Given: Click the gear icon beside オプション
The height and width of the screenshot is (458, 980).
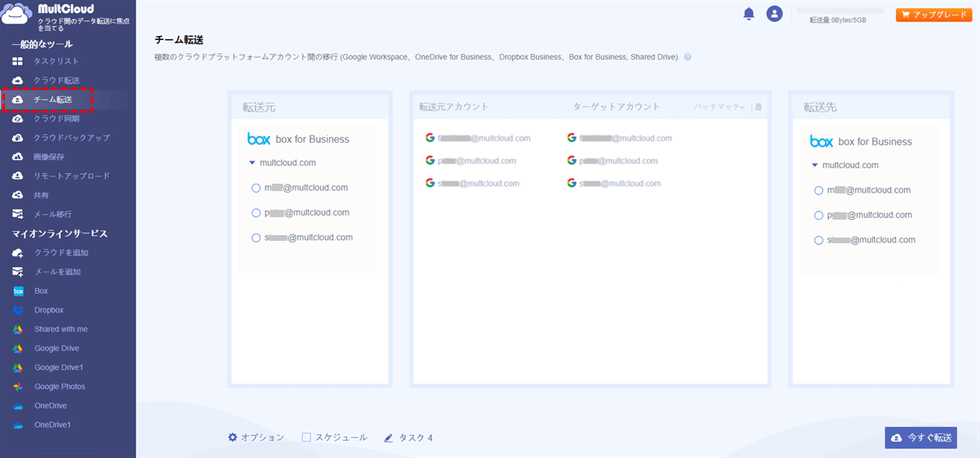Looking at the screenshot, I should pos(233,438).
